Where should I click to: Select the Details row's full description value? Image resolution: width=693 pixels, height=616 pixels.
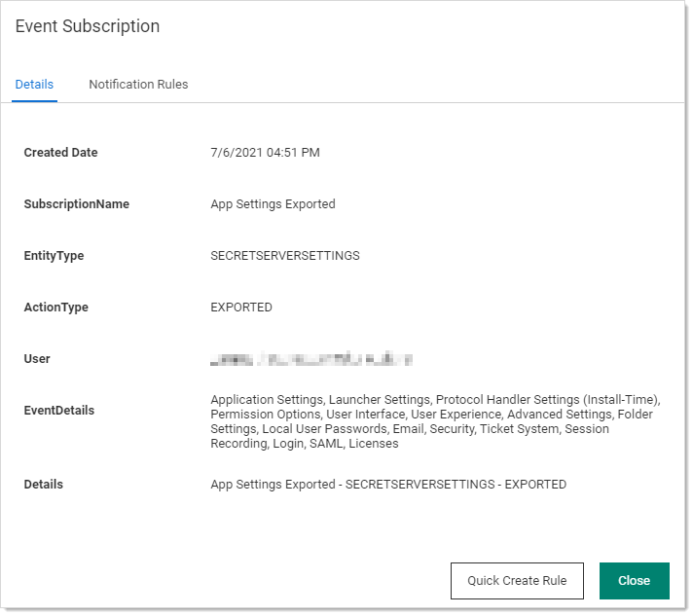pyautogui.click(x=388, y=485)
